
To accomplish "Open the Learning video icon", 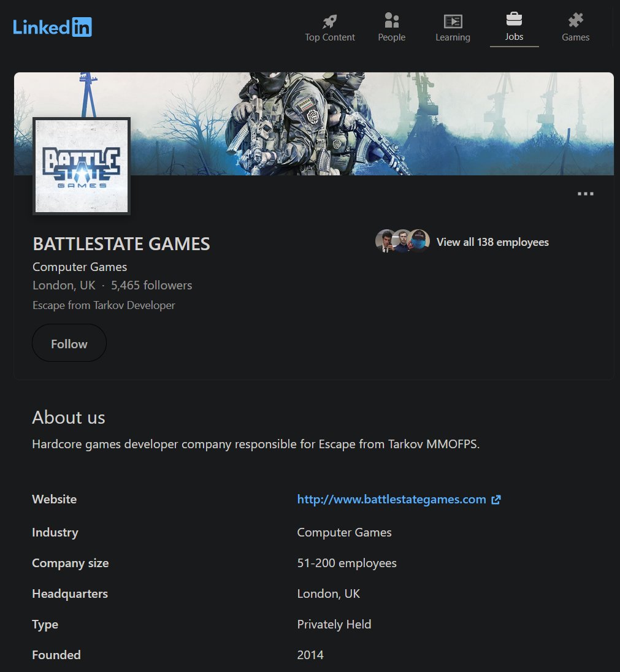I will coord(453,21).
